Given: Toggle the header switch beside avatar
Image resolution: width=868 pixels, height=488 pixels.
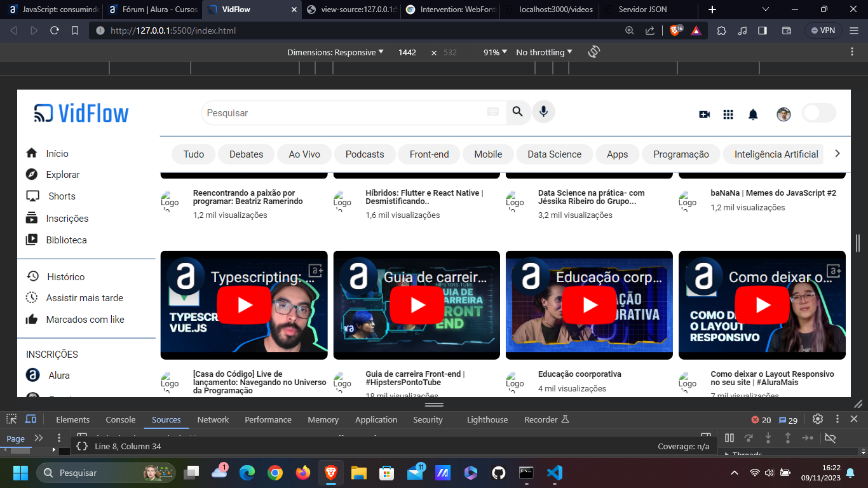Looking at the screenshot, I should (x=819, y=113).
